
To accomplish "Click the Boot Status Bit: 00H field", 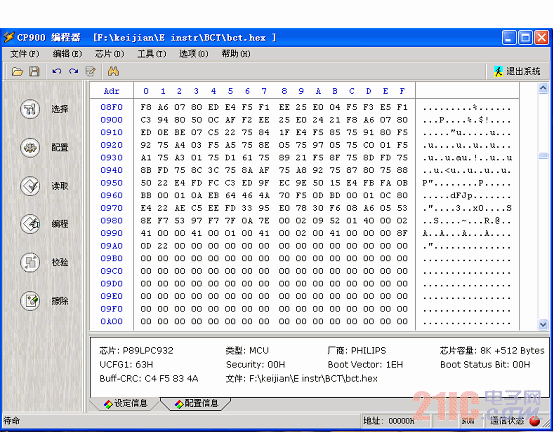I will click(485, 365).
